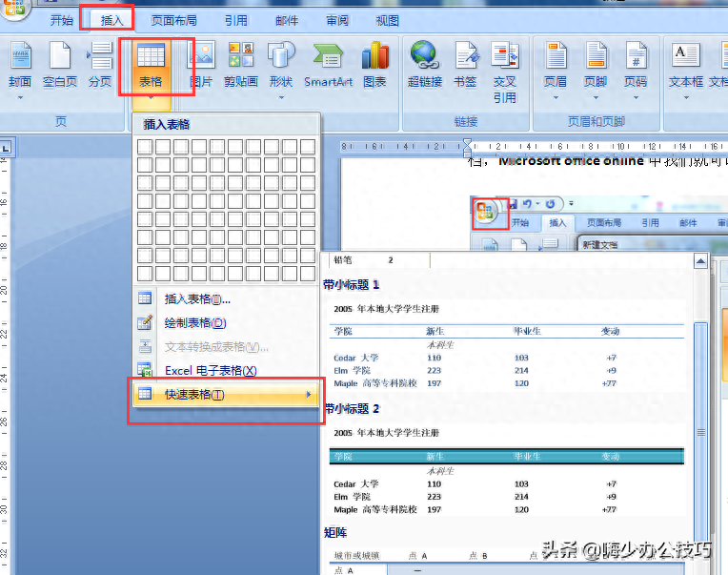The height and width of the screenshot is (575, 728).
Task: Open the 形状 shapes dropdown
Action: [281, 69]
